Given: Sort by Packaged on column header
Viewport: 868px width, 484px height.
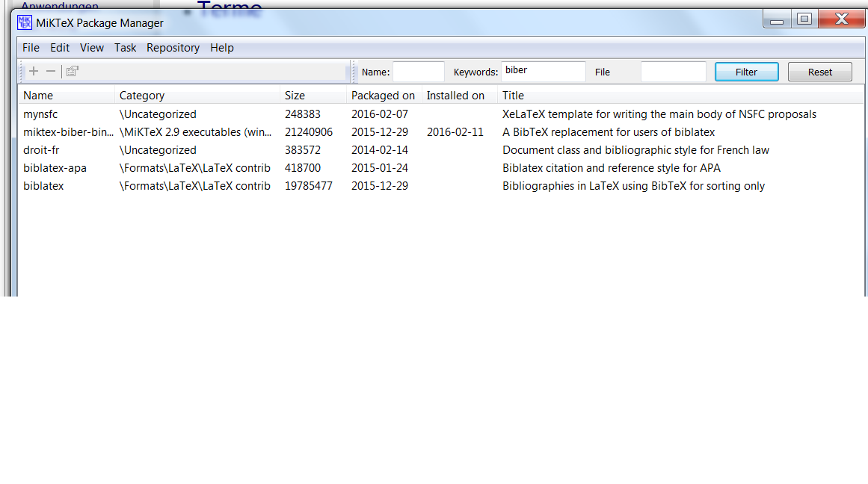Looking at the screenshot, I should [x=383, y=96].
